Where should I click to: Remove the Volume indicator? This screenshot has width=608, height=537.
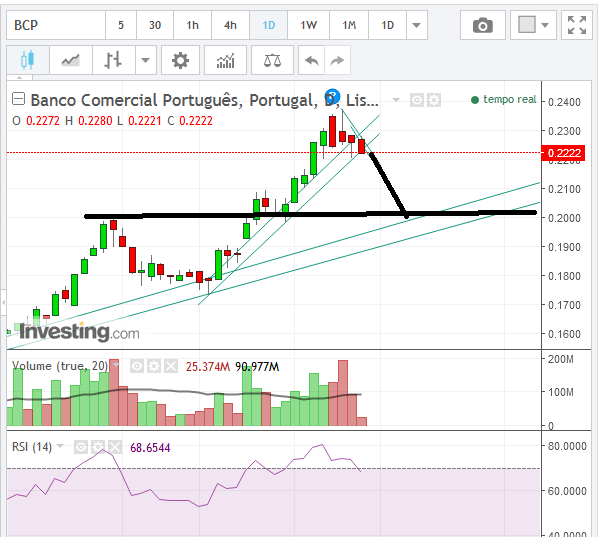click(x=171, y=366)
